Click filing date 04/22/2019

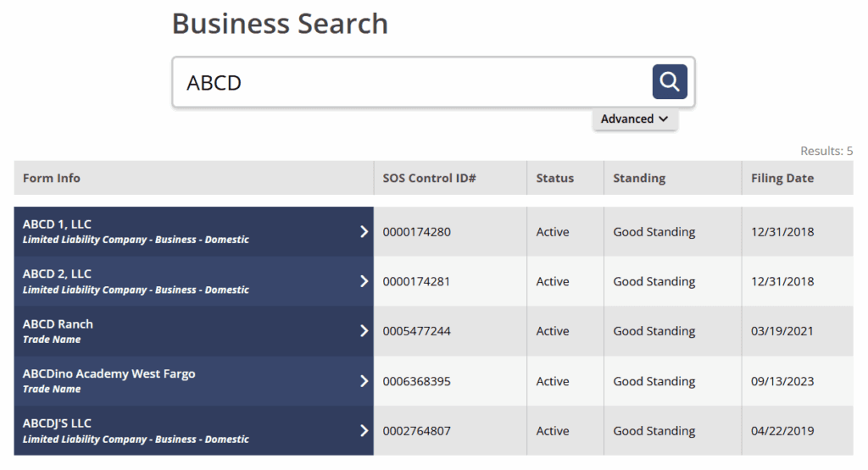click(782, 431)
